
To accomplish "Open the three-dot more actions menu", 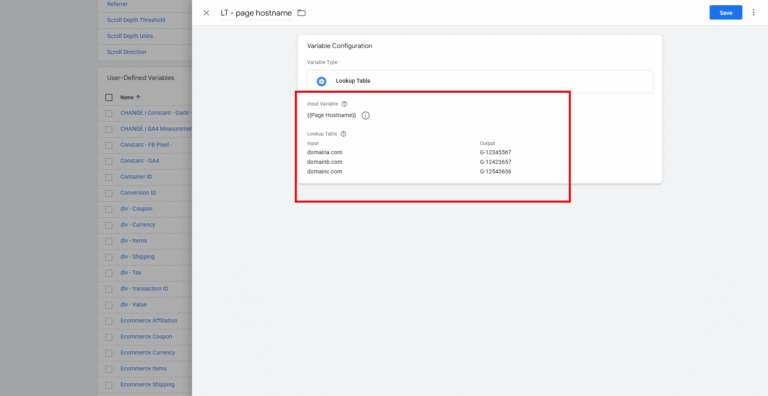I will (753, 13).
